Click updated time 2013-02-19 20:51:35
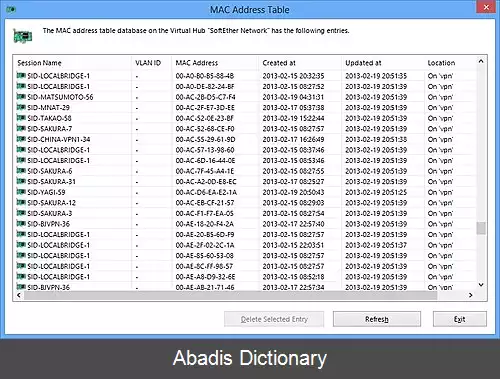Image resolution: width=500 pixels, height=379 pixels. point(376,76)
